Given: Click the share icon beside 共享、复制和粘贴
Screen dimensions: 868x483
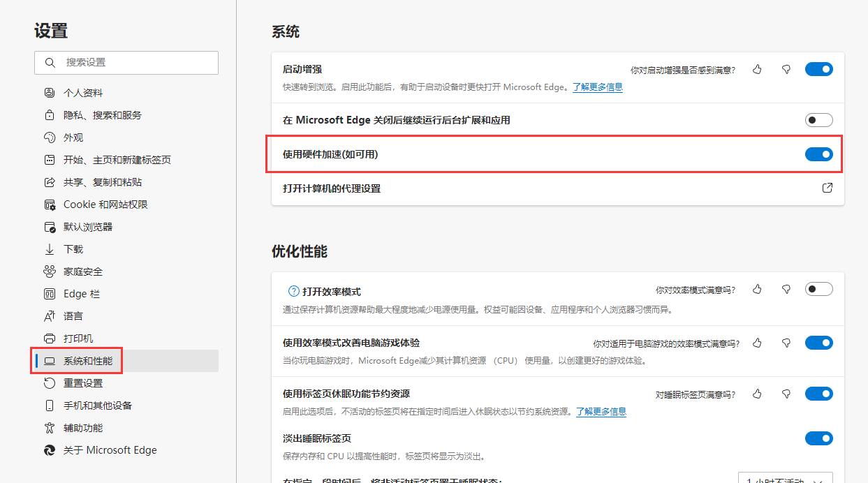Looking at the screenshot, I should tap(49, 182).
